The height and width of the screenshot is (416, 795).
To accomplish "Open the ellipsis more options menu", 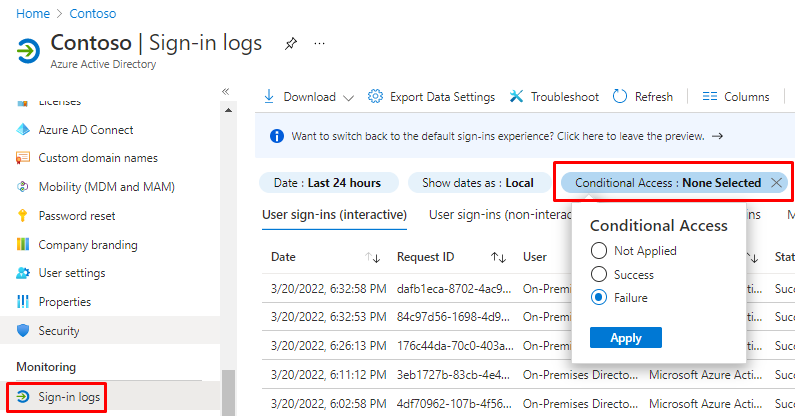I will point(320,44).
